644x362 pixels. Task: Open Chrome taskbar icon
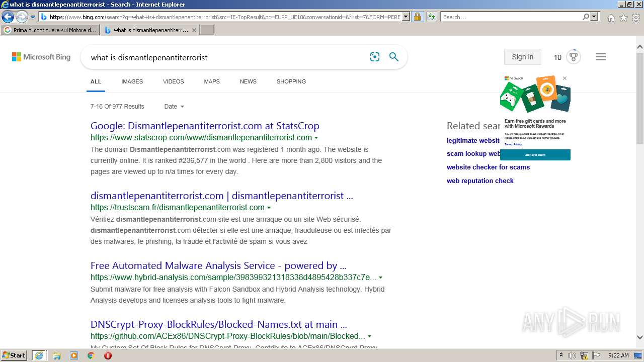tap(91, 355)
